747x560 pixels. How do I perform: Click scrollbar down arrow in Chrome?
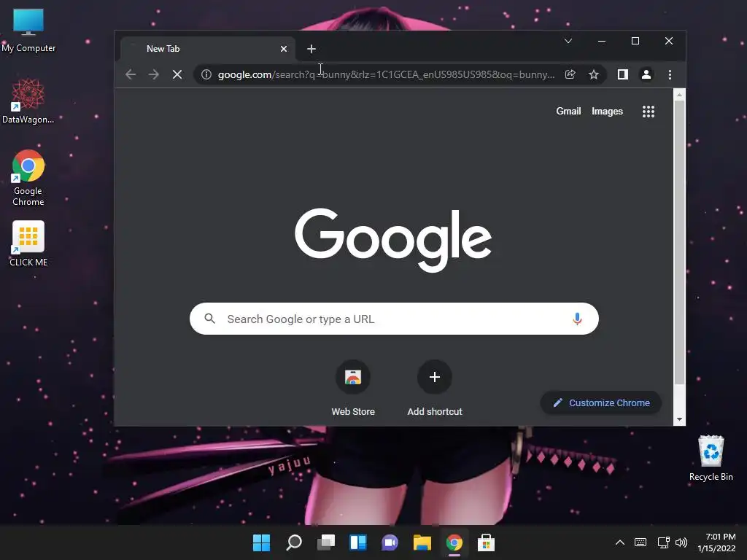(679, 419)
